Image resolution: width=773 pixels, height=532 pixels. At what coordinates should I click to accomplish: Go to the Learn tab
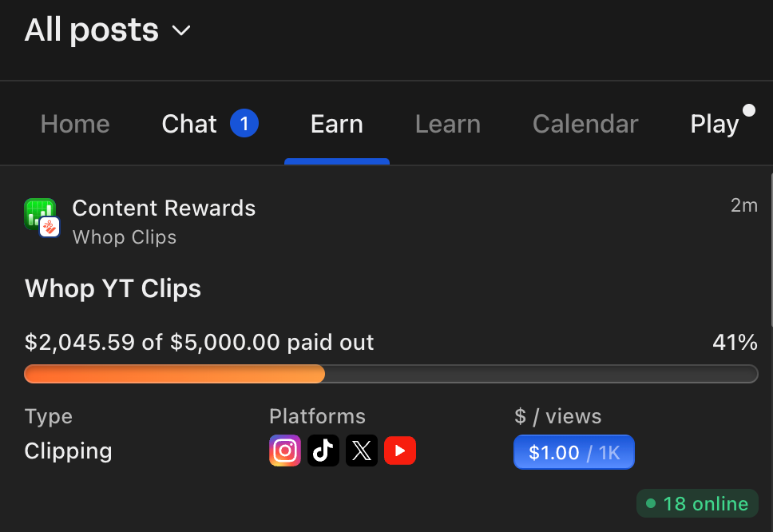tap(448, 125)
